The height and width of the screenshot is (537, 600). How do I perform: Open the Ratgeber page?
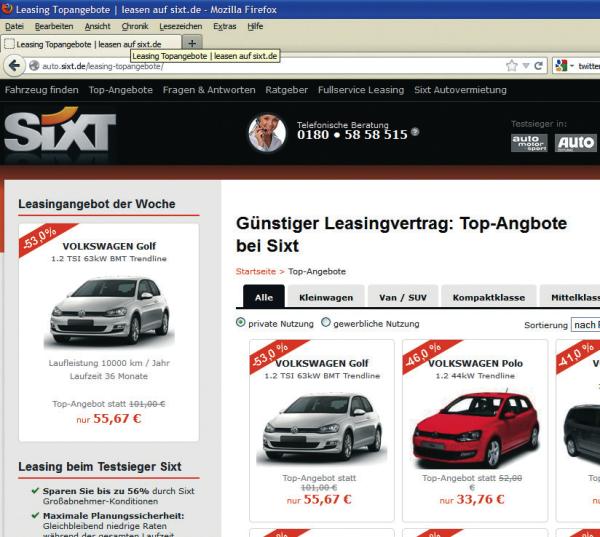(287, 90)
